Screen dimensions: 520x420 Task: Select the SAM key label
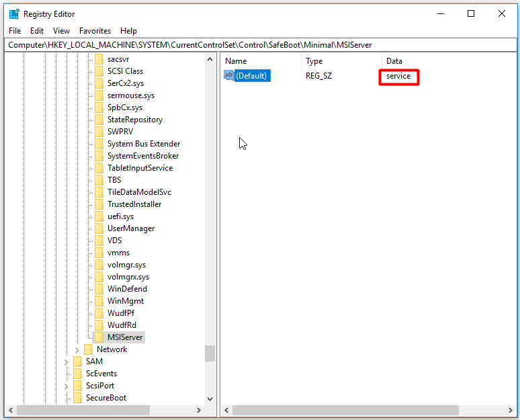coord(94,362)
